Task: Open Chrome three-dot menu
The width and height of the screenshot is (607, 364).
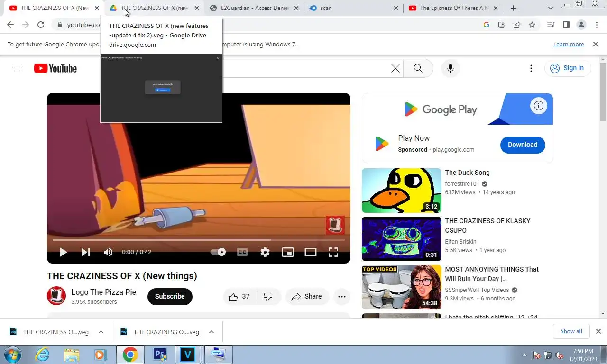Action: click(596, 25)
